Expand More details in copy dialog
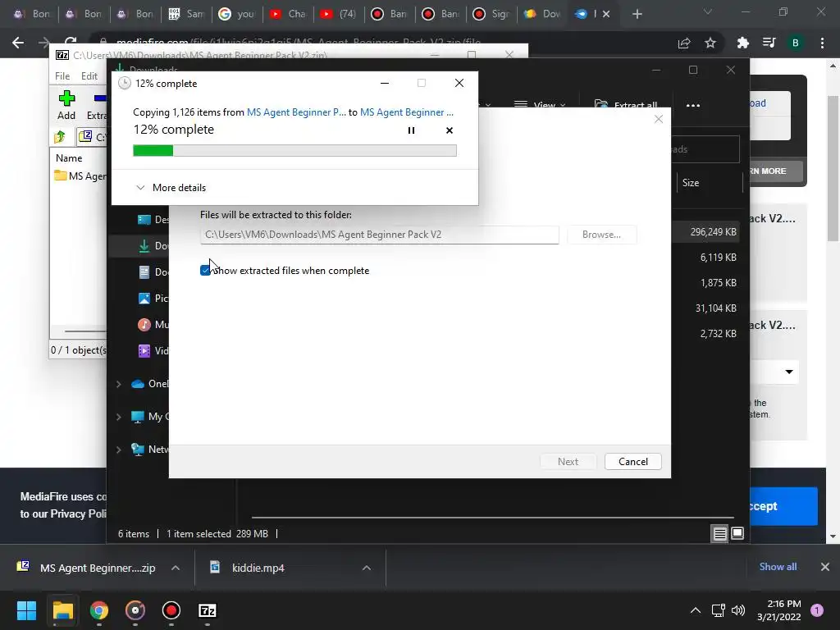840x630 pixels. pyautogui.click(x=171, y=188)
